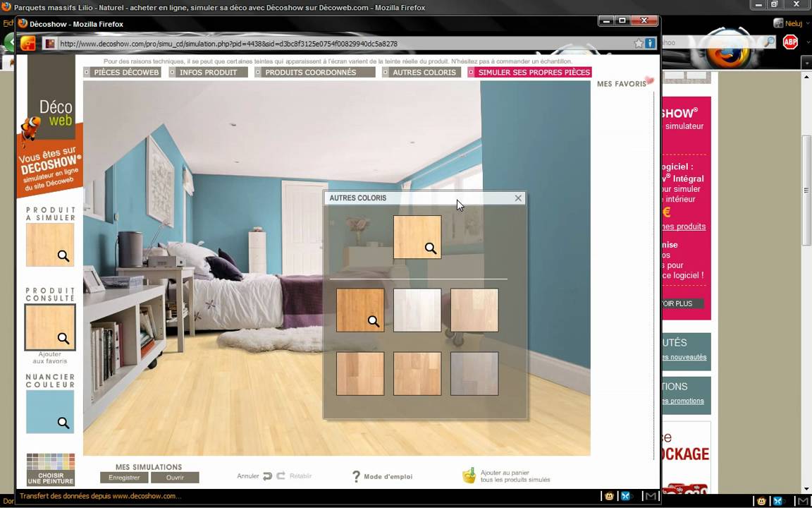Click the Rétablir redo arrow icon
Screen dimensions: 812x508
(x=281, y=476)
